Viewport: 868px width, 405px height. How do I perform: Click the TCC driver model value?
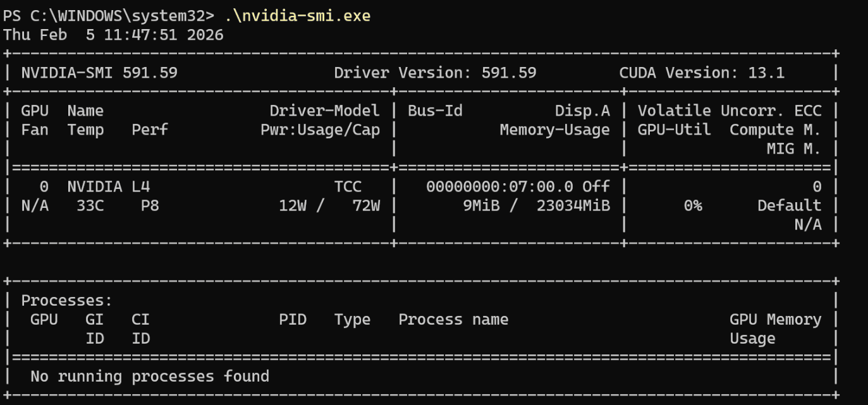point(348,186)
